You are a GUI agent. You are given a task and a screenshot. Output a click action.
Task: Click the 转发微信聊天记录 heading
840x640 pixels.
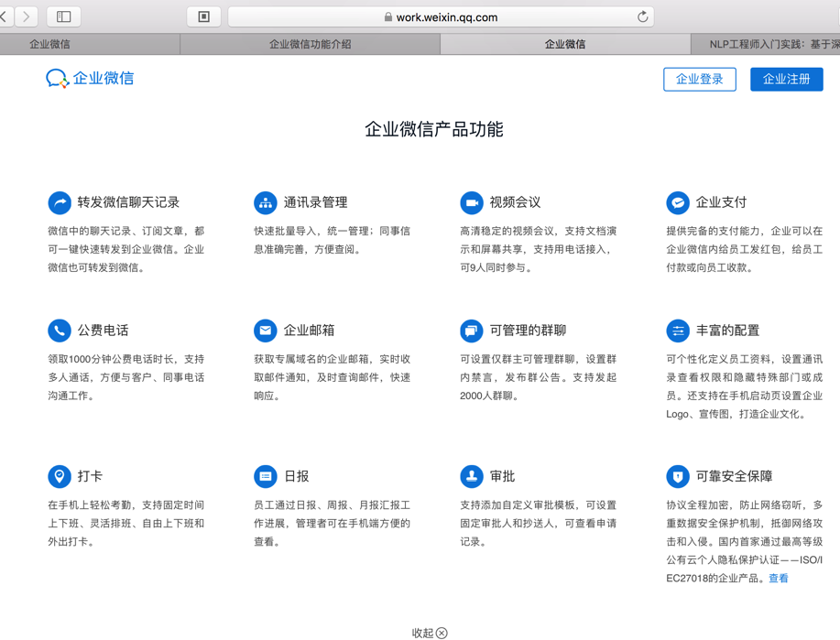click(x=128, y=202)
